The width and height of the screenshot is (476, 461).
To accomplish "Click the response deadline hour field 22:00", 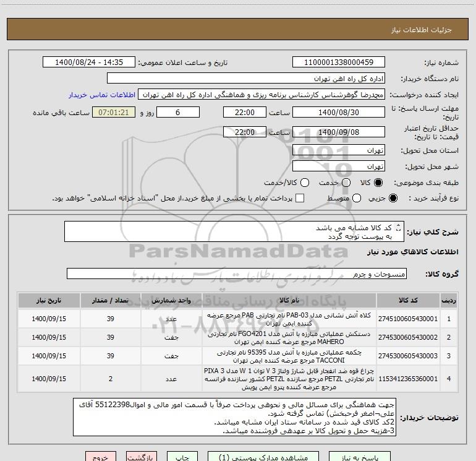I will [245, 112].
